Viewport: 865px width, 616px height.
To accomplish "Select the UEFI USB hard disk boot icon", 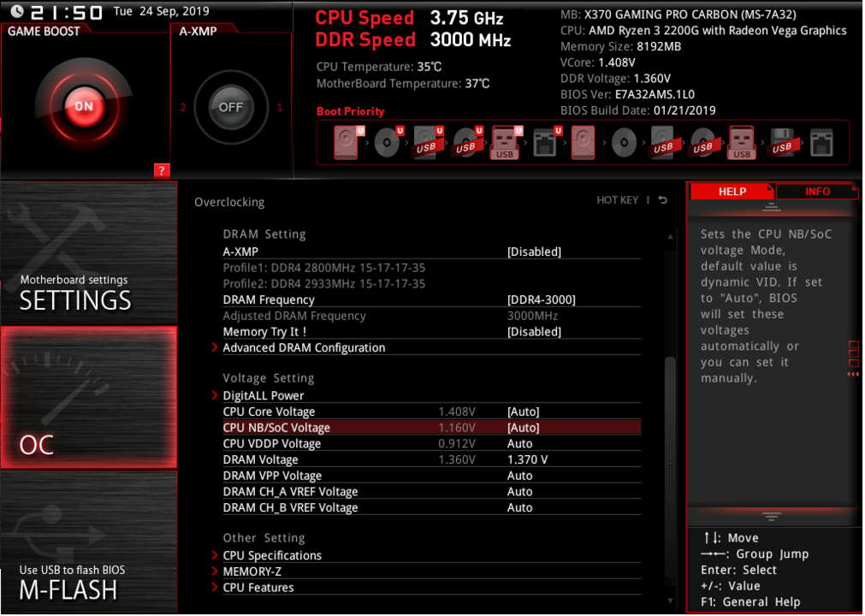I will [x=428, y=142].
